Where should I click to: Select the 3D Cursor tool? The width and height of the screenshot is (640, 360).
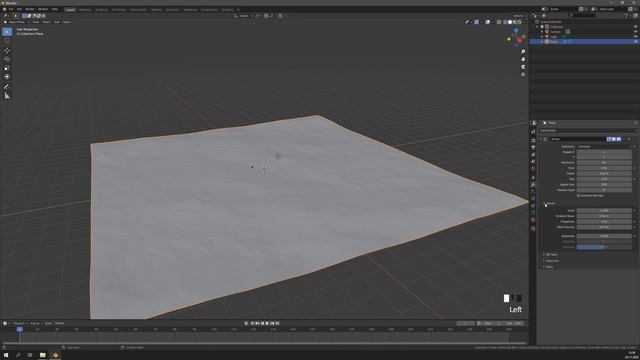[x=7, y=40]
